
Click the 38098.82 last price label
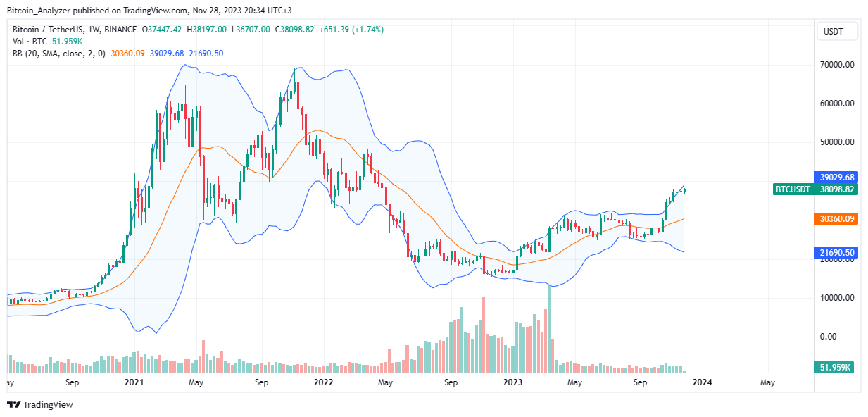click(x=837, y=189)
